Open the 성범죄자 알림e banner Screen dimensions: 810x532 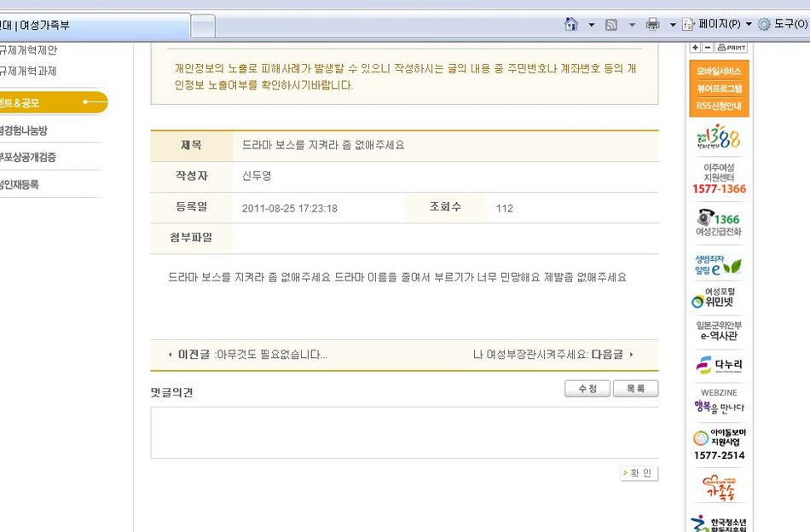[x=719, y=264]
